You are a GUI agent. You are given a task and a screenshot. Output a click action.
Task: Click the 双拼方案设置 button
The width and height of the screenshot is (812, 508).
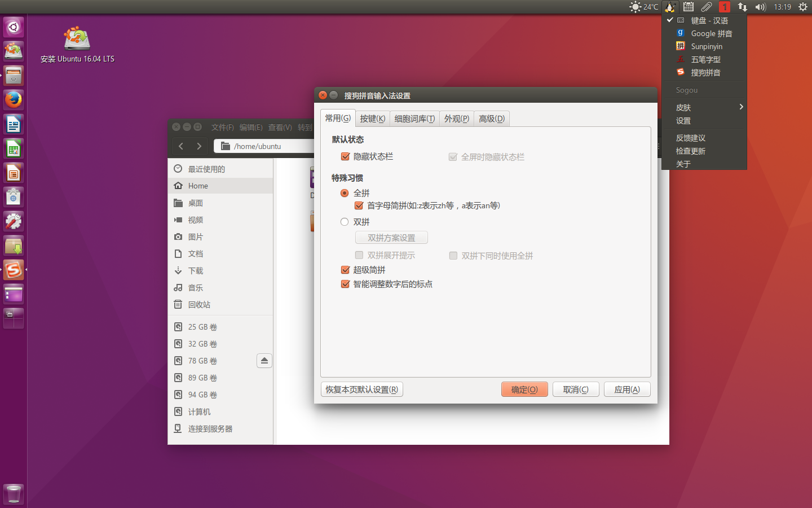(391, 238)
